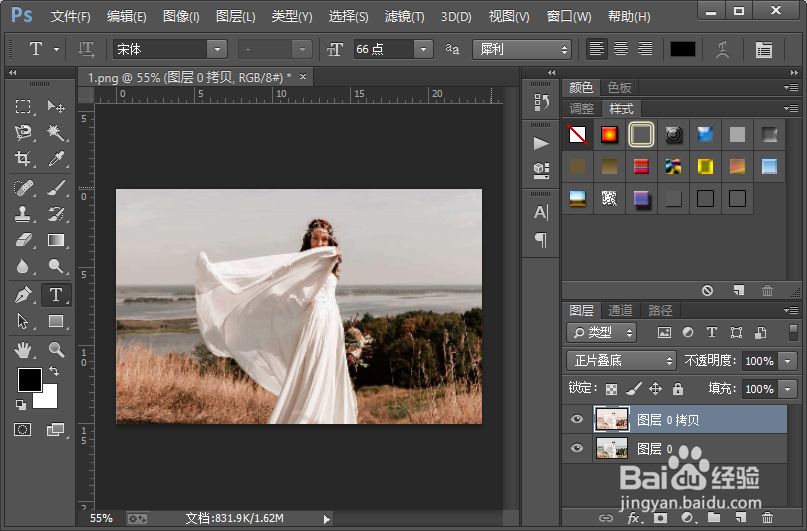Expand the opacity 不透明度 slider arrow
The width and height of the screenshot is (807, 531).
(787, 361)
